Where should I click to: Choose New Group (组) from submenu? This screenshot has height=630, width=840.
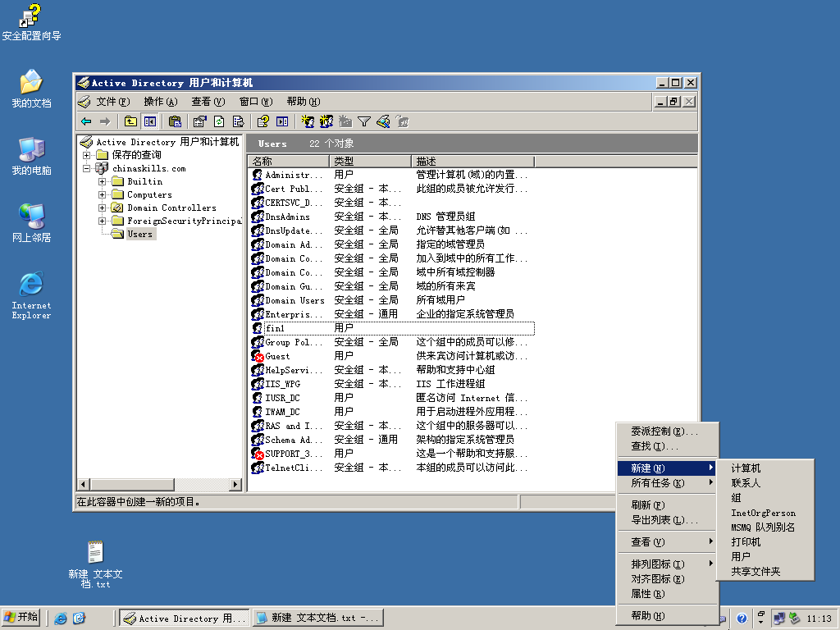765,498
